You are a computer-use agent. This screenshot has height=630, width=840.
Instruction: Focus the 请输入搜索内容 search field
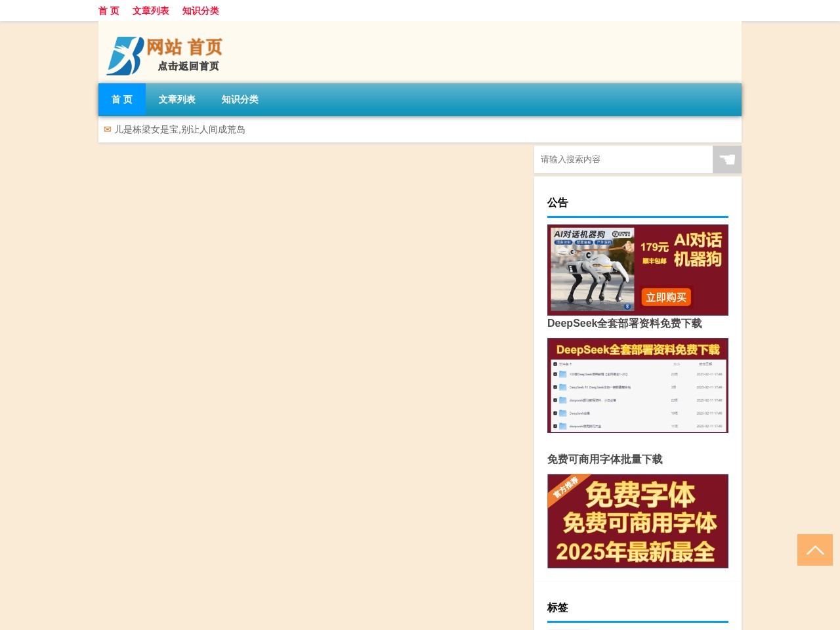coord(623,159)
